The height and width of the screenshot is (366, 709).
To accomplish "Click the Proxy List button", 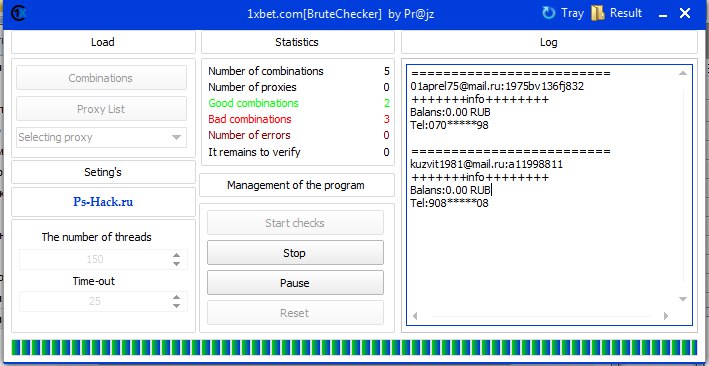I will tap(101, 109).
